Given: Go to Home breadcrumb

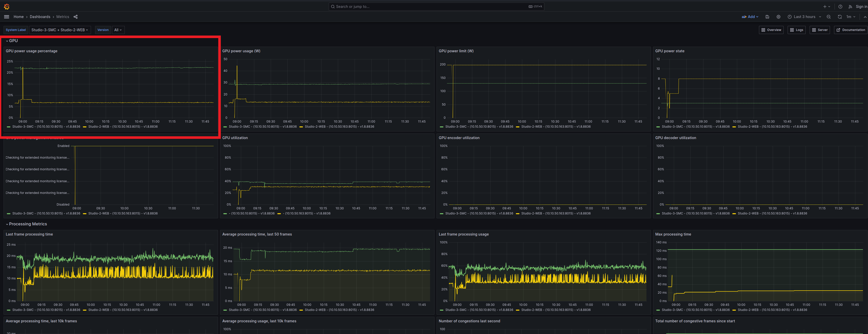Looking at the screenshot, I should [x=19, y=16].
